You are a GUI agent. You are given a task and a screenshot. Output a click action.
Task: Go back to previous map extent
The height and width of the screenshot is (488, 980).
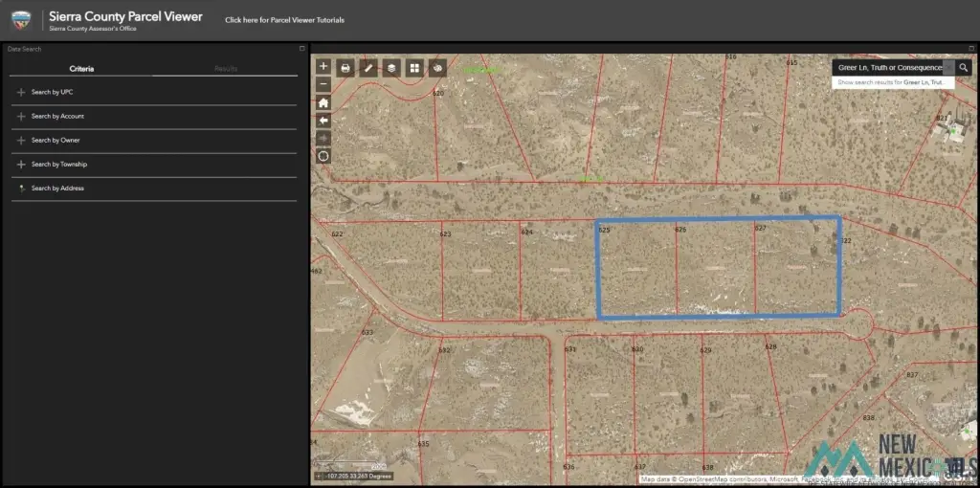[x=323, y=121]
